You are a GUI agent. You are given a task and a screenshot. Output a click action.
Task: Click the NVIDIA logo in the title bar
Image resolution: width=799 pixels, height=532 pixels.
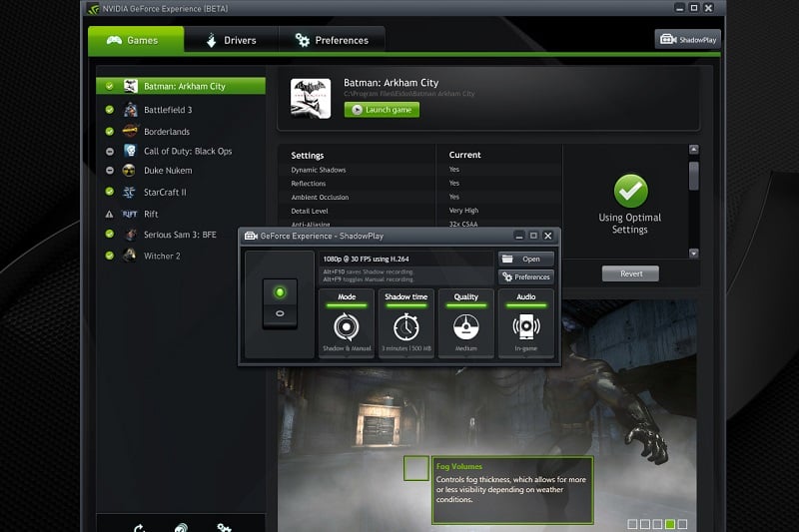point(93,9)
